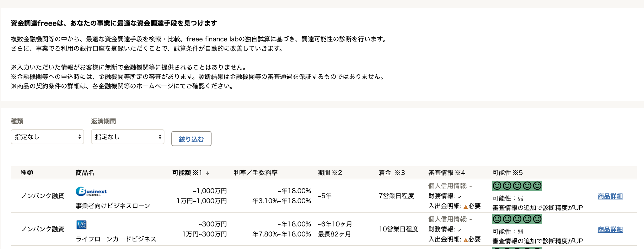
Task: Open the 種類 filter dropdown
Action: coord(47,137)
